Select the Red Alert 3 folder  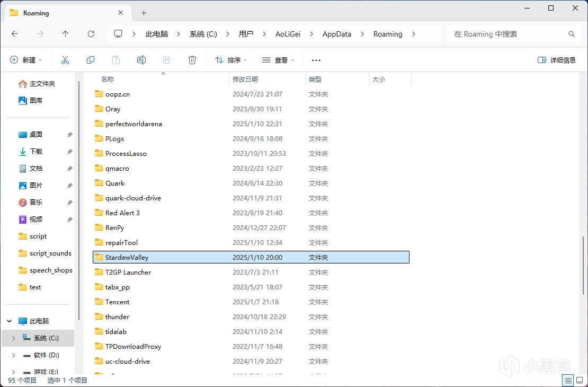(x=251, y=213)
